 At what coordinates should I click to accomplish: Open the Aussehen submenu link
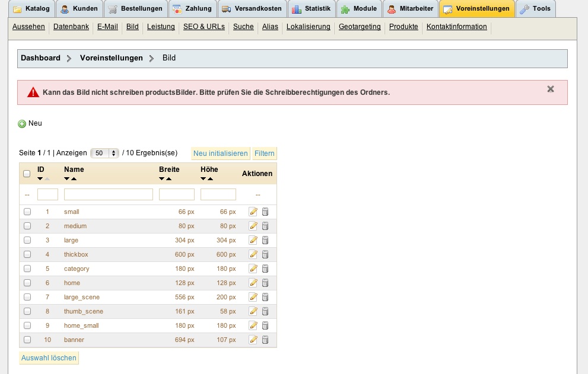28,27
